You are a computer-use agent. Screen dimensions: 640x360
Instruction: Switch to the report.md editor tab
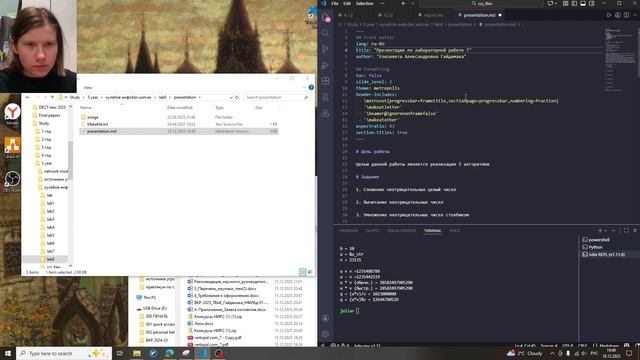(433, 15)
